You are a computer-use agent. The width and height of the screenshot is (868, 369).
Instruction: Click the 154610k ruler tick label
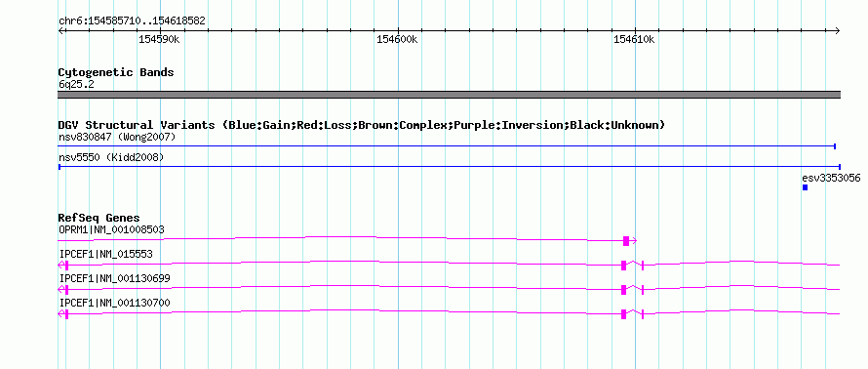pyautogui.click(x=634, y=39)
